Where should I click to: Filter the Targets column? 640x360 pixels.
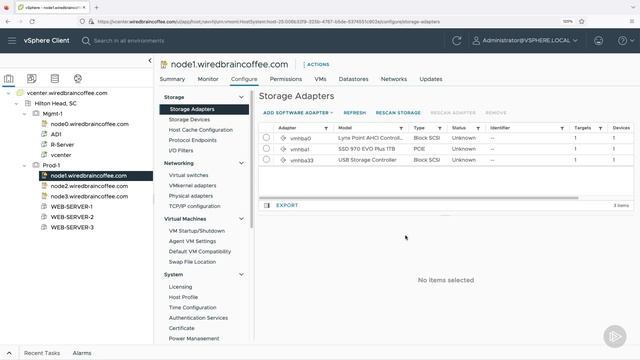pyautogui.click(x=600, y=128)
